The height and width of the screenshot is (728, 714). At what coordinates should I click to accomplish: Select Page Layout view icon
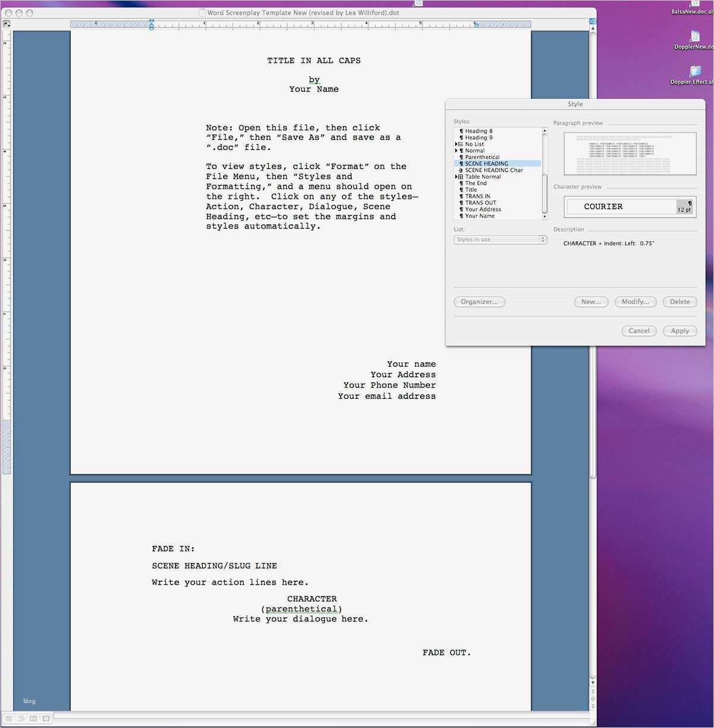[x=33, y=718]
